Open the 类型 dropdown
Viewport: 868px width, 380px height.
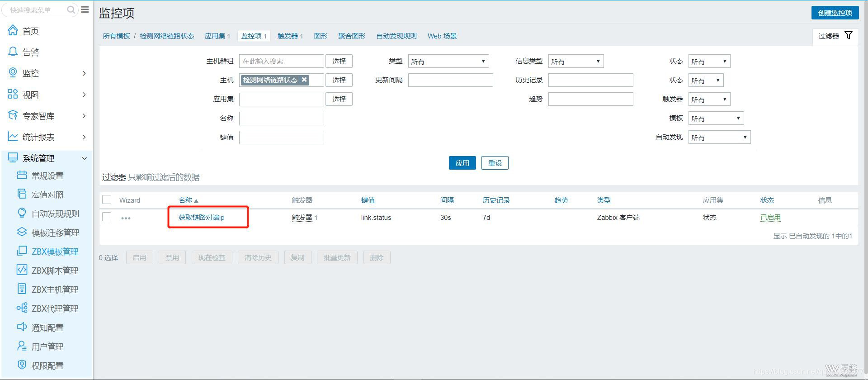point(448,61)
